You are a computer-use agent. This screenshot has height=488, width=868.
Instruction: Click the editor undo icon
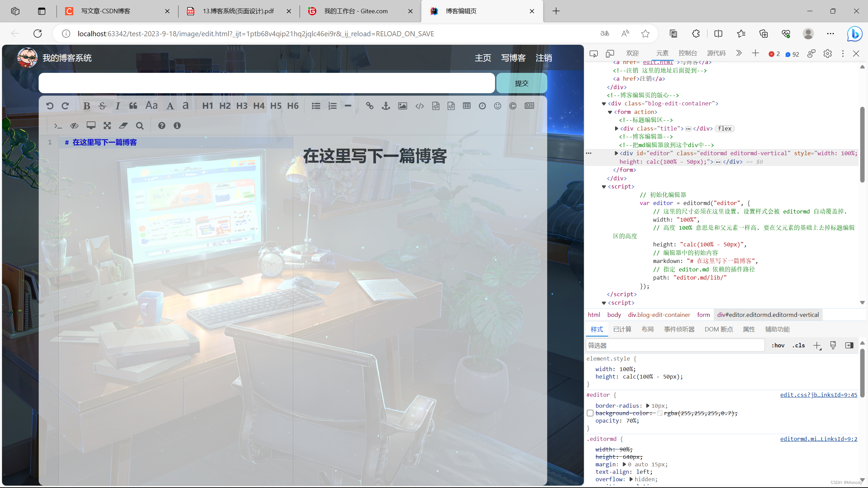pyautogui.click(x=50, y=106)
